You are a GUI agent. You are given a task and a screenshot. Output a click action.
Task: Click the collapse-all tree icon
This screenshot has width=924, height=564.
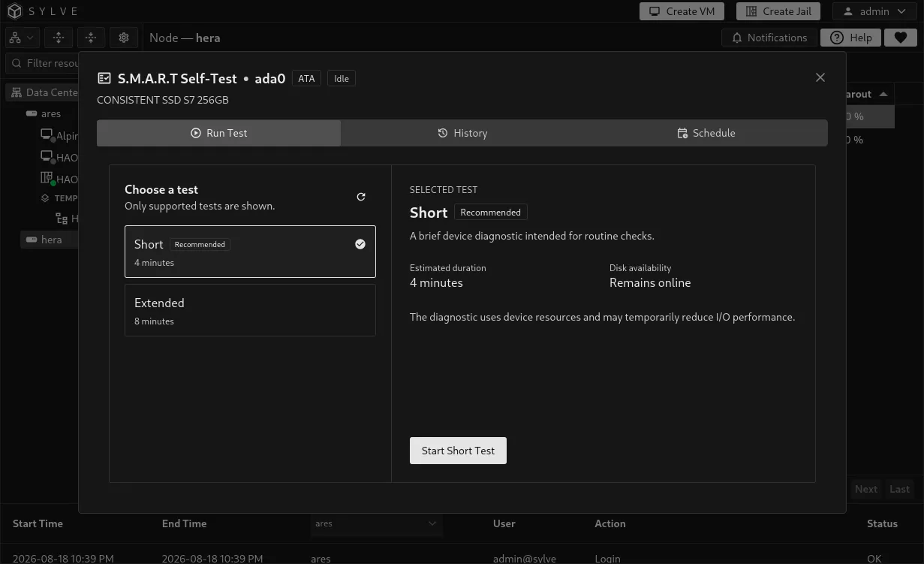[x=91, y=38]
